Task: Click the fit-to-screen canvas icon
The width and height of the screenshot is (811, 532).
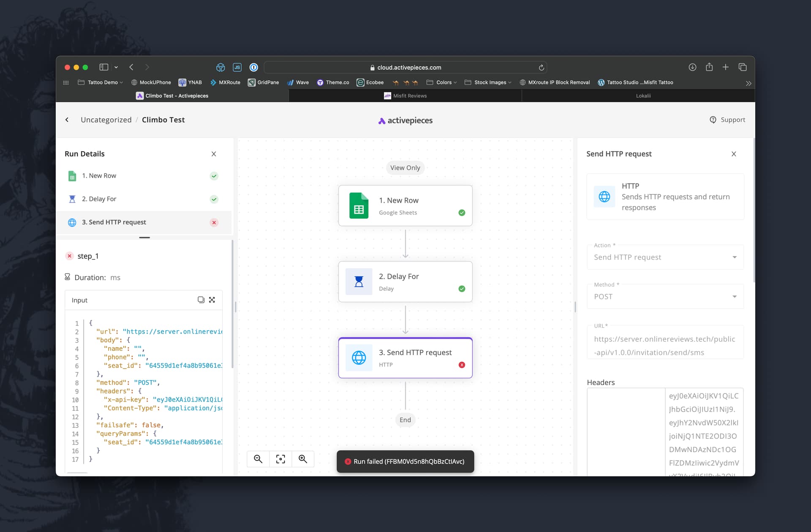Action: tap(280, 459)
